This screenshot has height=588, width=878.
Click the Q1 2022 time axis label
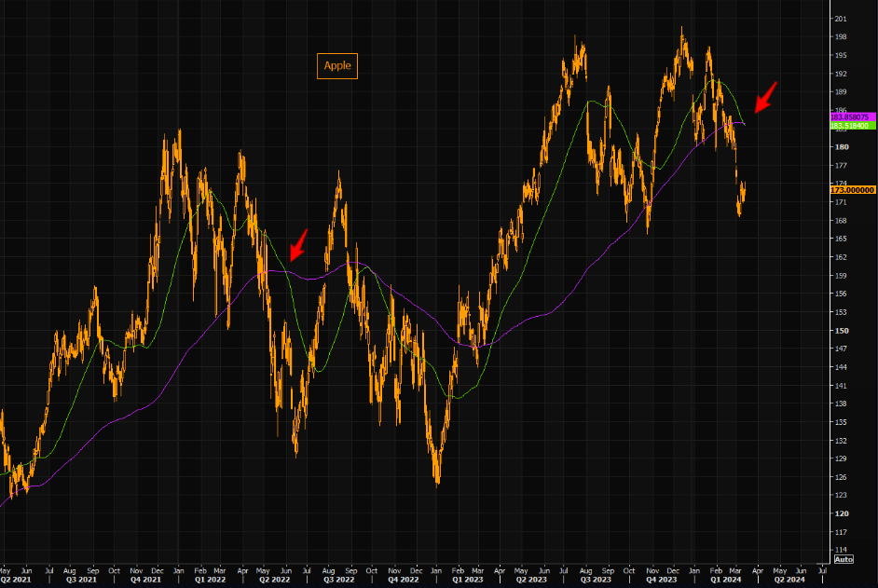(209, 579)
